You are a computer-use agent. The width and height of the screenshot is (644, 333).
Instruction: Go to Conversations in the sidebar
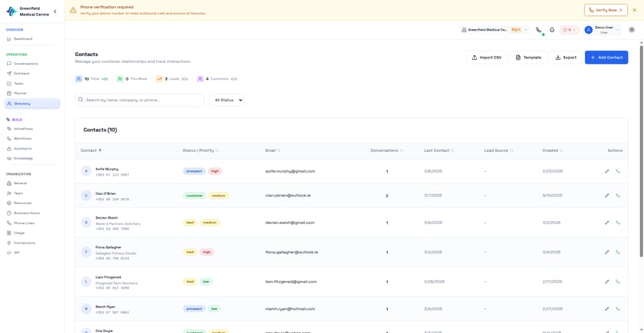tap(31, 64)
